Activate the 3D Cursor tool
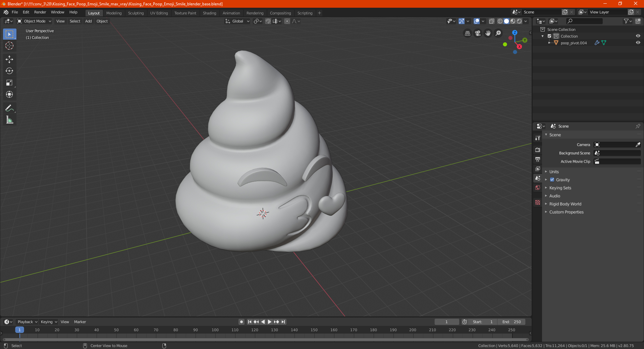Image resolution: width=644 pixels, height=349 pixels. (9, 46)
